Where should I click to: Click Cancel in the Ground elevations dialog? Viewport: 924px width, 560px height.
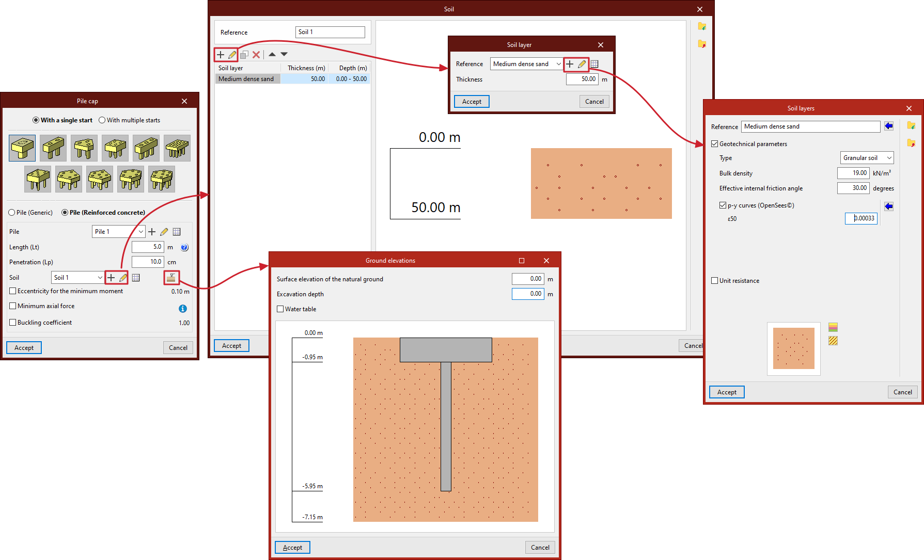[540, 548]
